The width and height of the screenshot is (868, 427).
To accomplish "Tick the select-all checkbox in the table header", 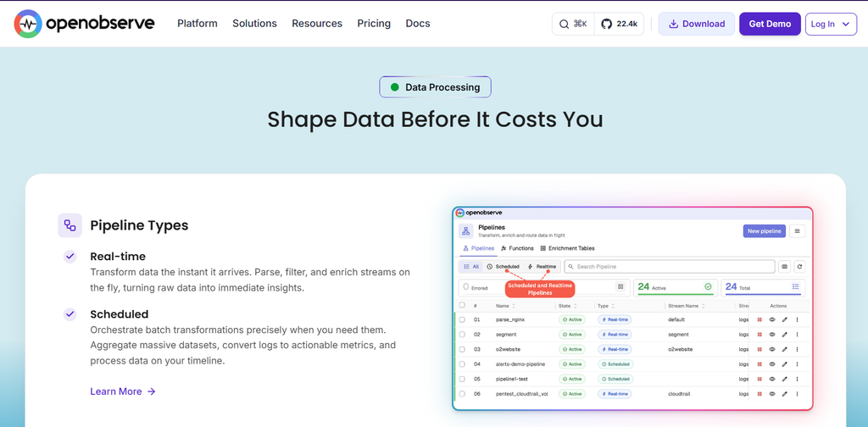I will pos(462,305).
